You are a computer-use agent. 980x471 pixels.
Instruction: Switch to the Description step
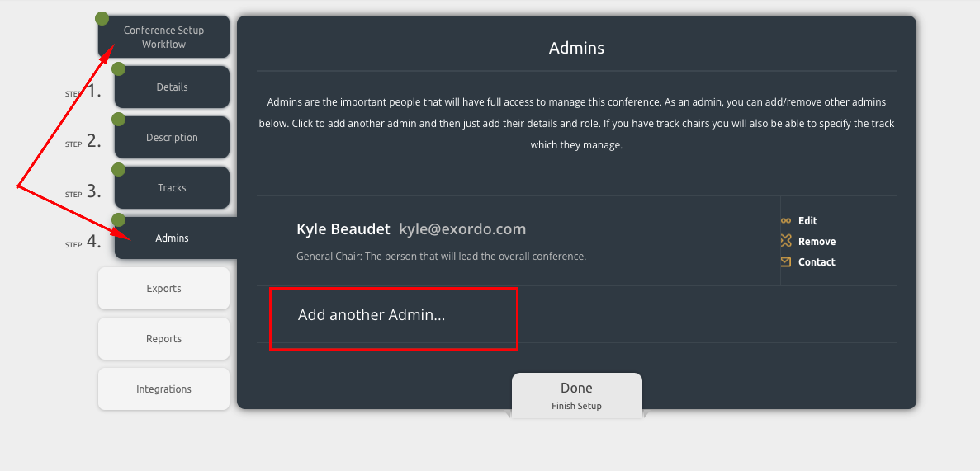click(x=172, y=138)
